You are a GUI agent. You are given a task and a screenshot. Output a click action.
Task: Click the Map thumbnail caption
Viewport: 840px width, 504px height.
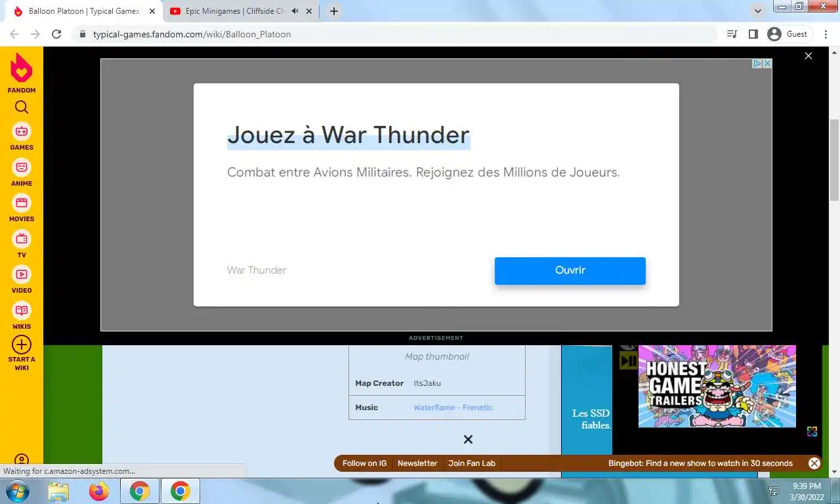pos(437,357)
